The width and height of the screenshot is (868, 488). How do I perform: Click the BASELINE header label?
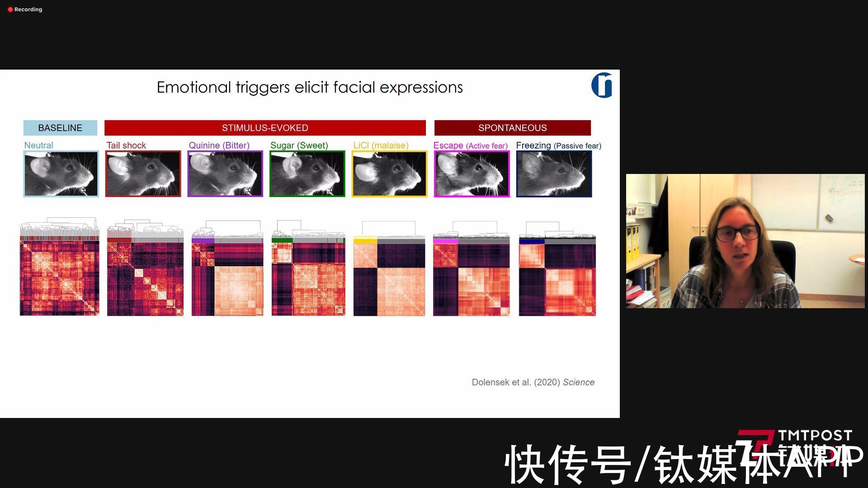pyautogui.click(x=60, y=128)
